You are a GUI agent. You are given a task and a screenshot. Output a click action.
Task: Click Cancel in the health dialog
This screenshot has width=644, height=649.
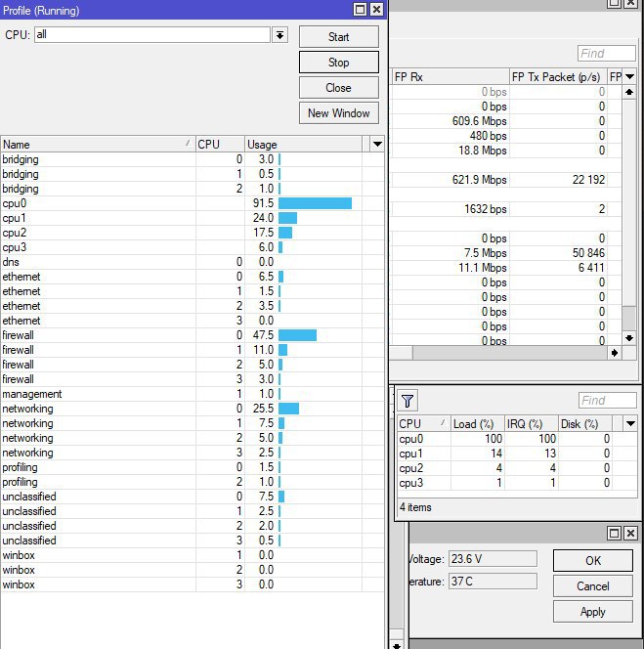[x=592, y=586]
